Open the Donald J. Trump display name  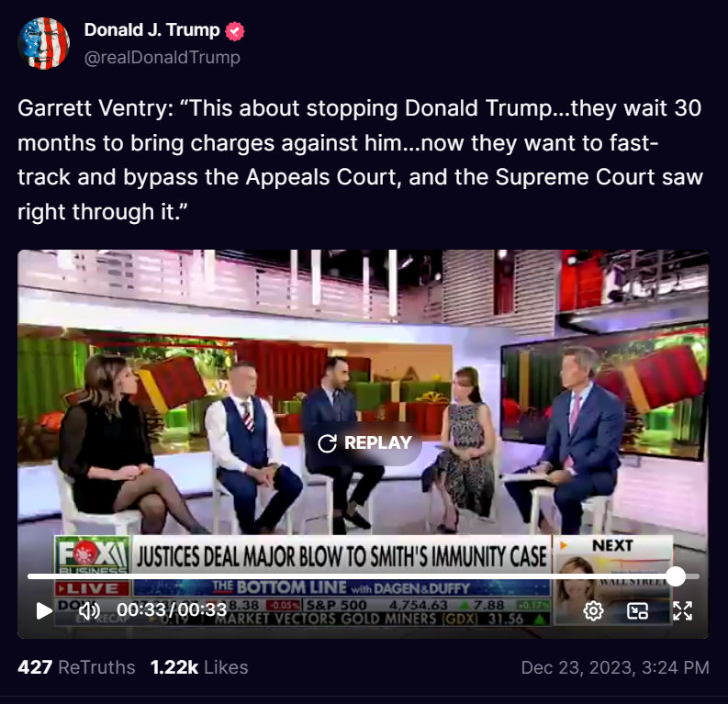click(151, 29)
